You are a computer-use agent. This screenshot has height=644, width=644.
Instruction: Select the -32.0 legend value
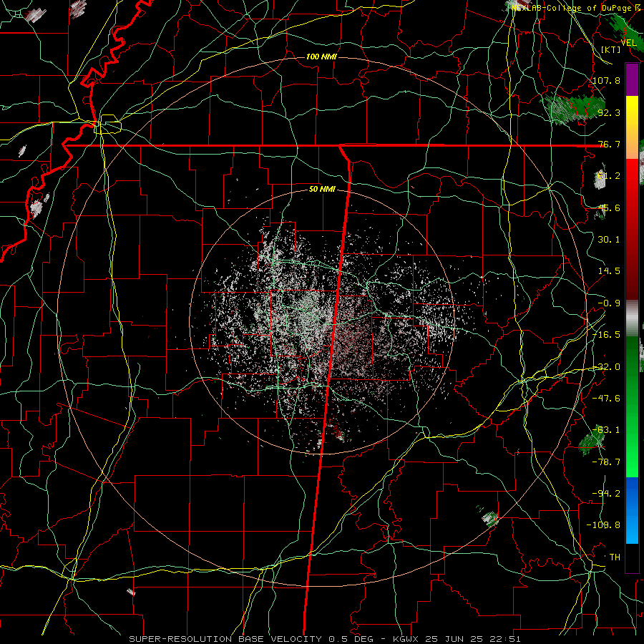point(607,367)
